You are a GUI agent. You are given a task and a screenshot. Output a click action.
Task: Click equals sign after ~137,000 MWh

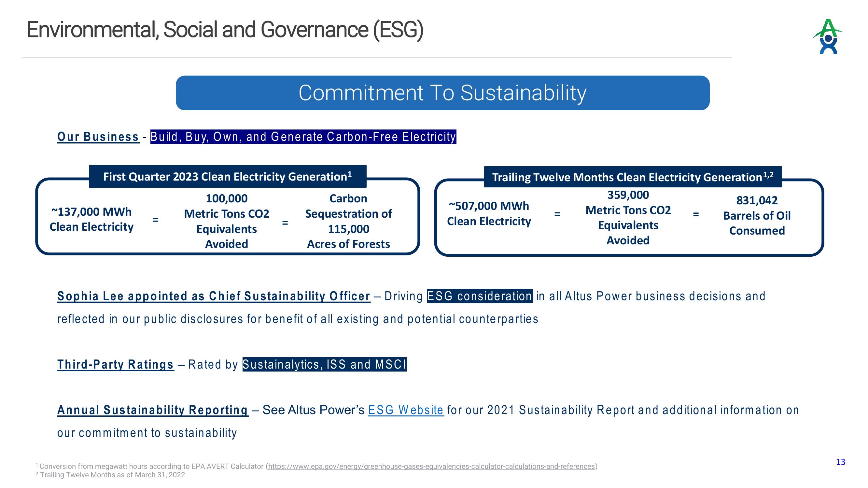pos(155,220)
